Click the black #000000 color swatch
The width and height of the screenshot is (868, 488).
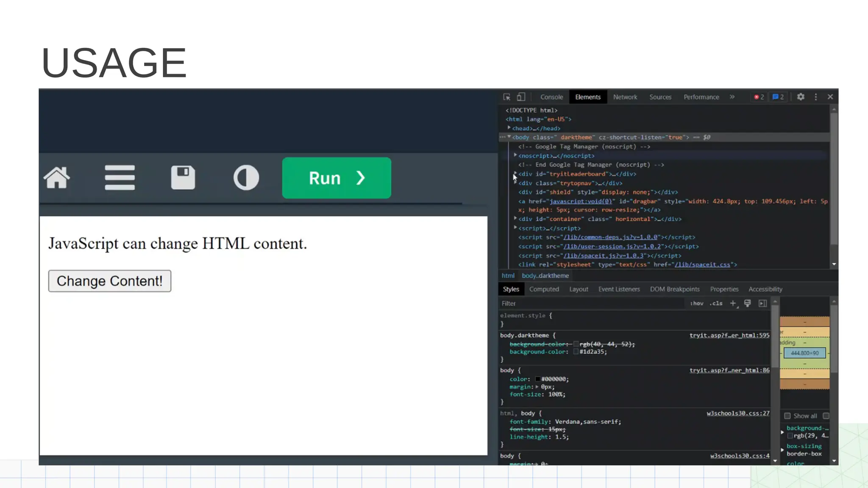537,379
